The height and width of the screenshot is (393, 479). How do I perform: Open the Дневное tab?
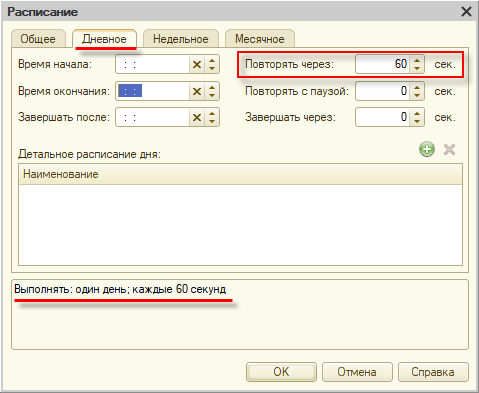point(104,39)
